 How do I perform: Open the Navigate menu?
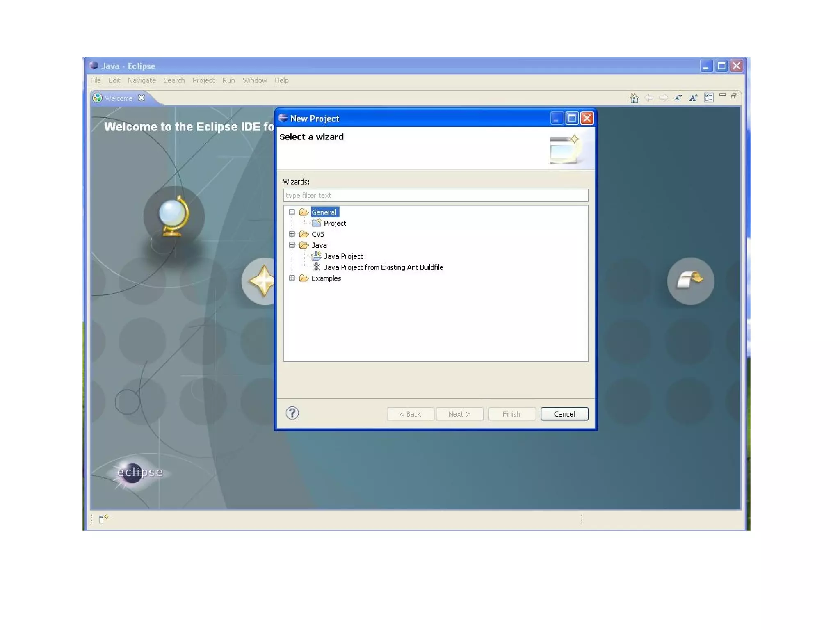(x=142, y=80)
